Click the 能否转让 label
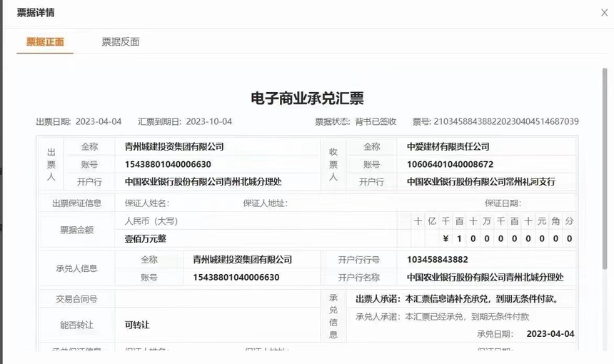Image resolution: width=614 pixels, height=364 pixels. [x=77, y=325]
